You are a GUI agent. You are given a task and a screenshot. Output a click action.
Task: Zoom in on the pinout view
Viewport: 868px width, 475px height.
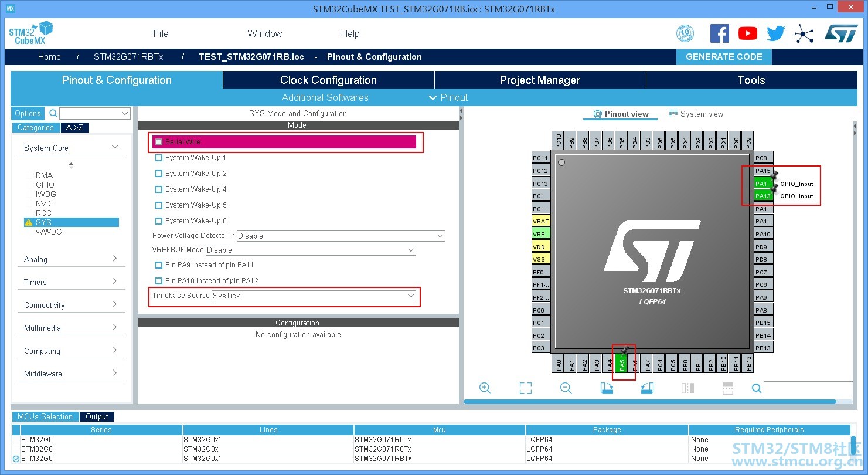click(485, 388)
